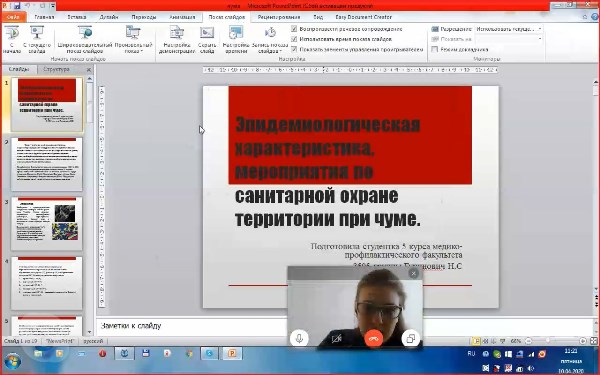Image resolution: width=600 pixels, height=375 pixels.
Task: Switch to Normal view icon in status bar
Action: tap(476, 341)
